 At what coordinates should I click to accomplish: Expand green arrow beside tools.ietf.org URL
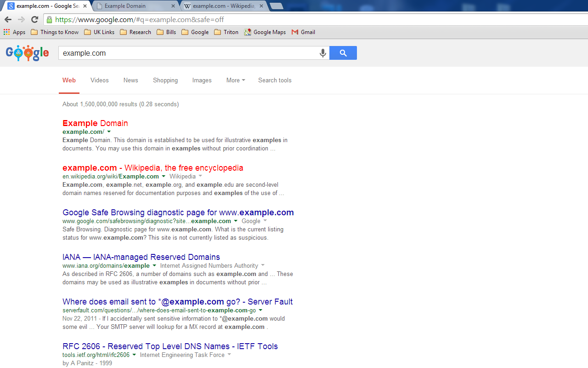click(134, 355)
